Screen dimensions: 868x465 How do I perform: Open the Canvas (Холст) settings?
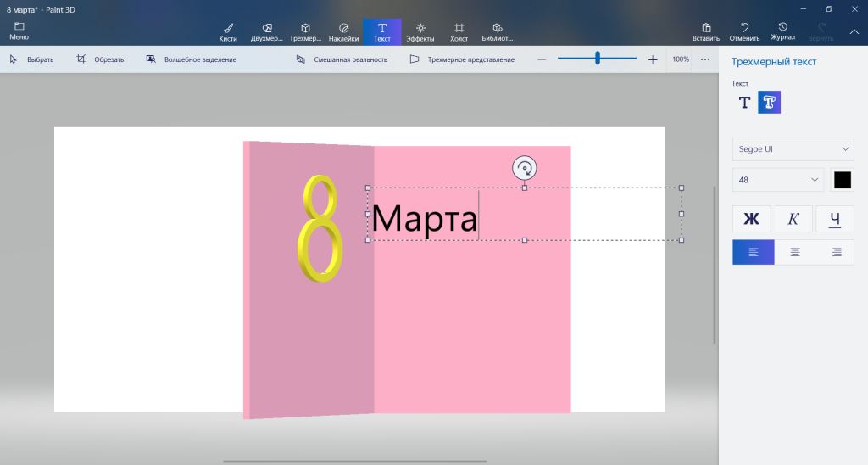(x=459, y=31)
